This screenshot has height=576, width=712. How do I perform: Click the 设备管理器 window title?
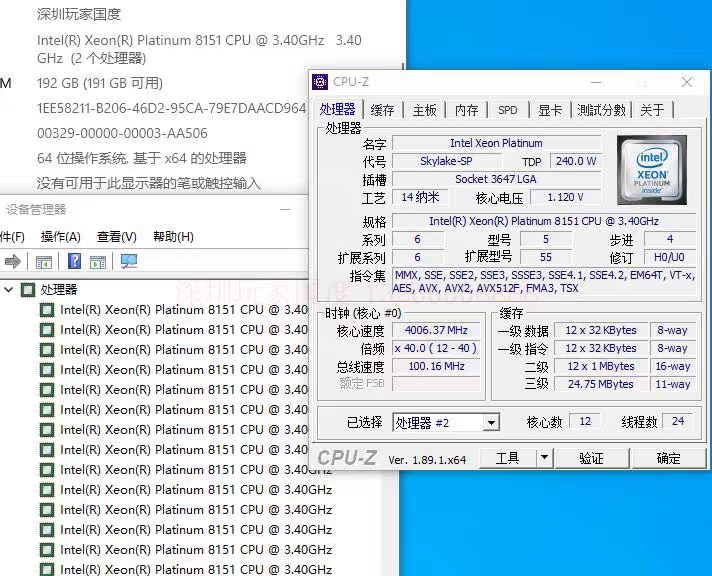(36, 209)
